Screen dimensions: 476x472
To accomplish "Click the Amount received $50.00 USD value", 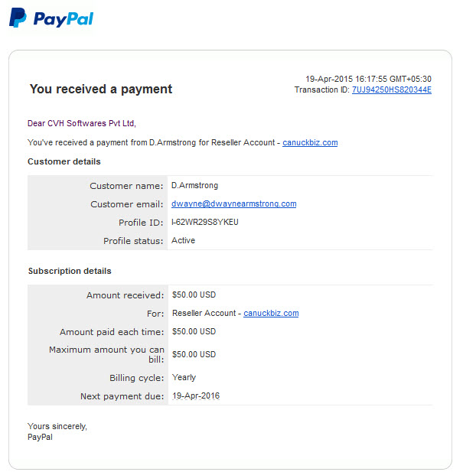I will (x=194, y=295).
